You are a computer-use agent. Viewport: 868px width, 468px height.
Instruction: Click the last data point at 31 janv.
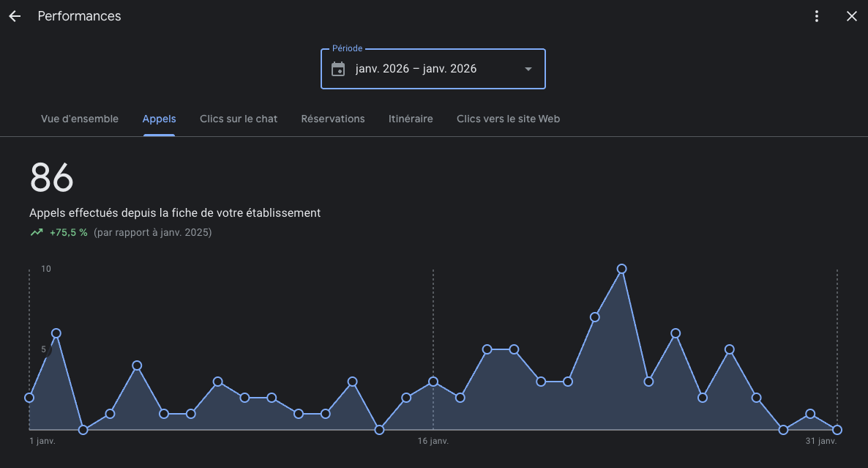(837, 430)
